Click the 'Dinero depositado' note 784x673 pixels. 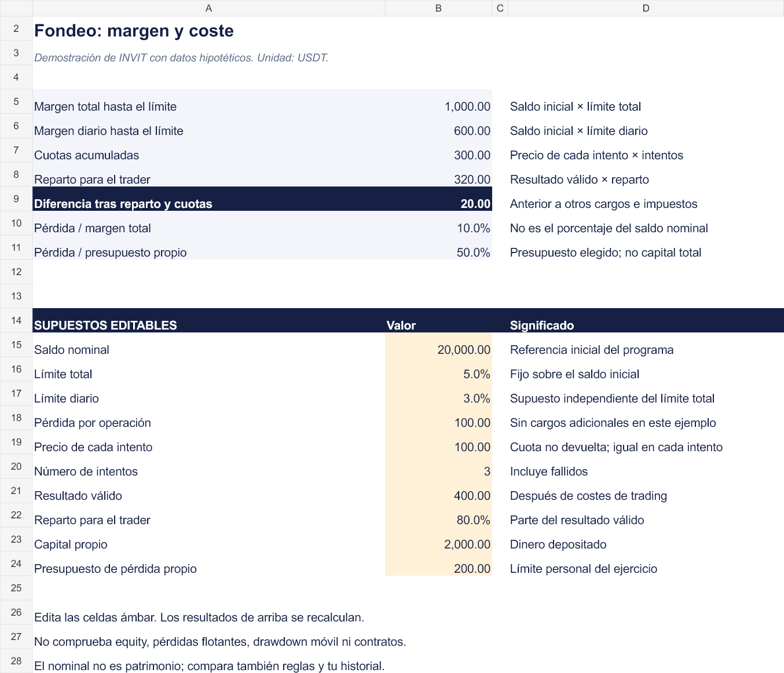point(558,544)
